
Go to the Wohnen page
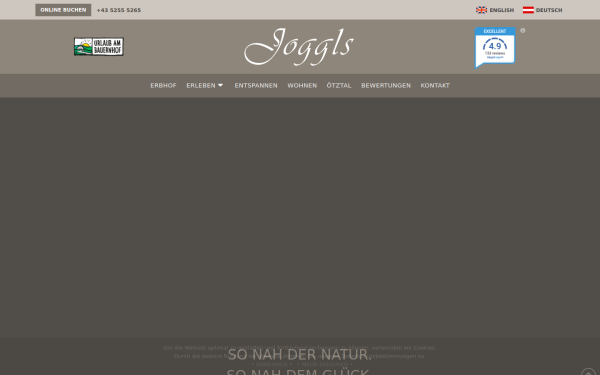coord(302,86)
